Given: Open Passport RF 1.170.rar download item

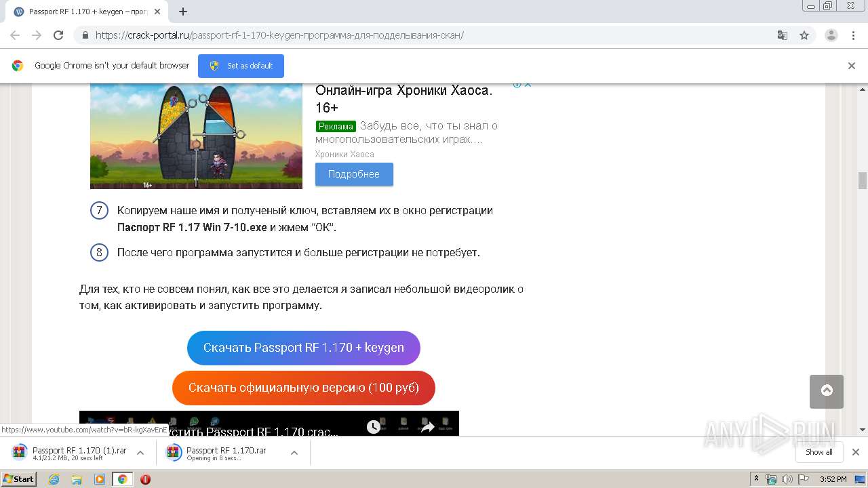Looking at the screenshot, I should [x=224, y=453].
